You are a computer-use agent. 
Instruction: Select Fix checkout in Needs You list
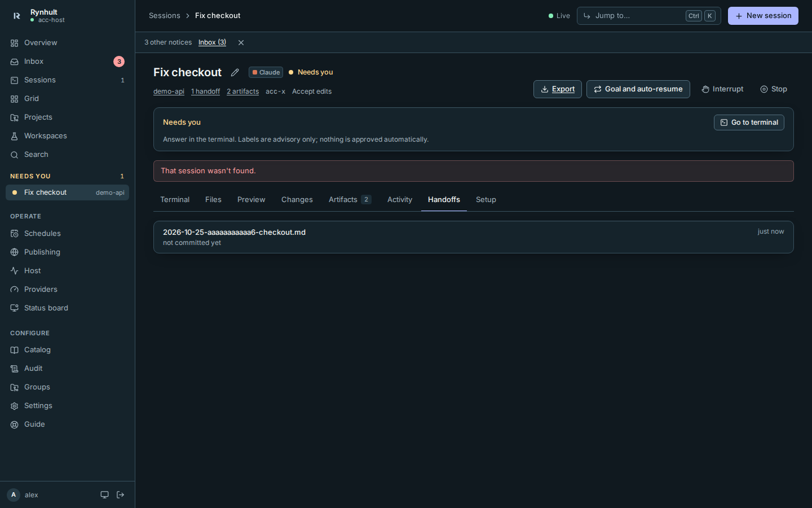(x=67, y=192)
